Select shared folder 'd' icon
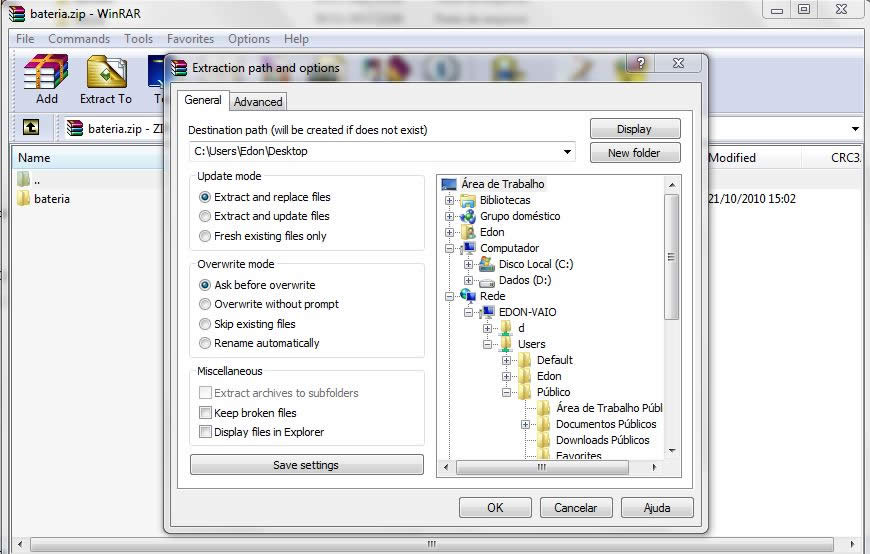Screen dimensions: 870x554 tap(506, 328)
